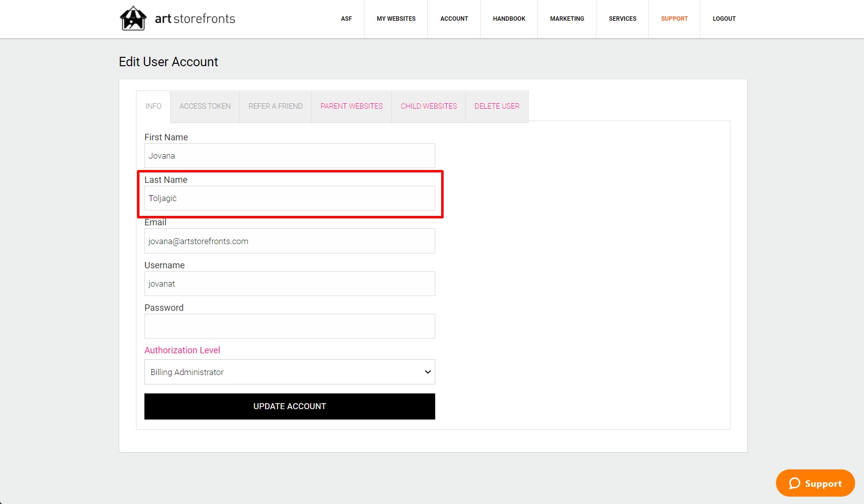Expand the Authorization Level chevron arrow
Image resolution: width=864 pixels, height=504 pixels.
tap(426, 372)
